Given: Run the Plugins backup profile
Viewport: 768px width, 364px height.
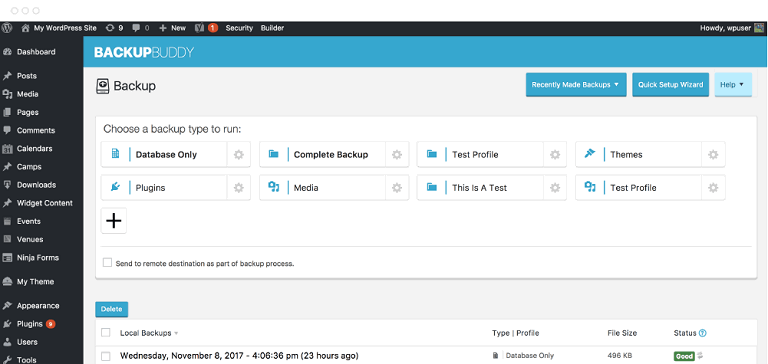Looking at the screenshot, I should [164, 188].
